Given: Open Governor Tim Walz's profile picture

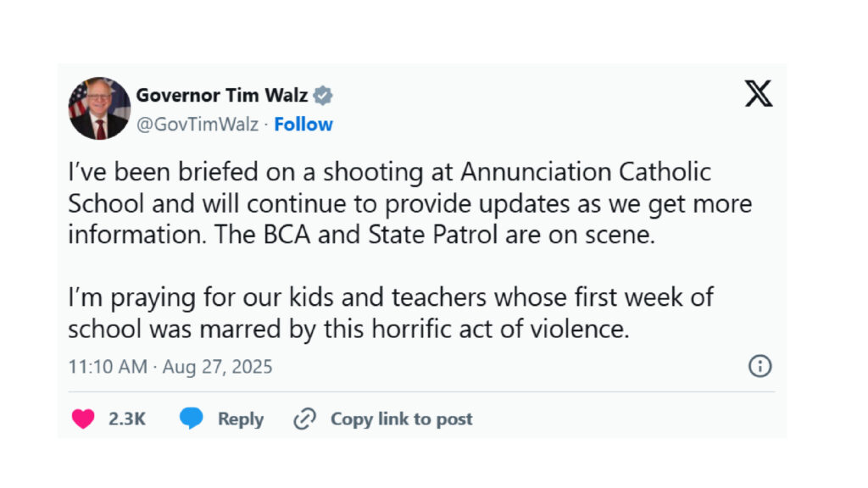Looking at the screenshot, I should point(99,108).
